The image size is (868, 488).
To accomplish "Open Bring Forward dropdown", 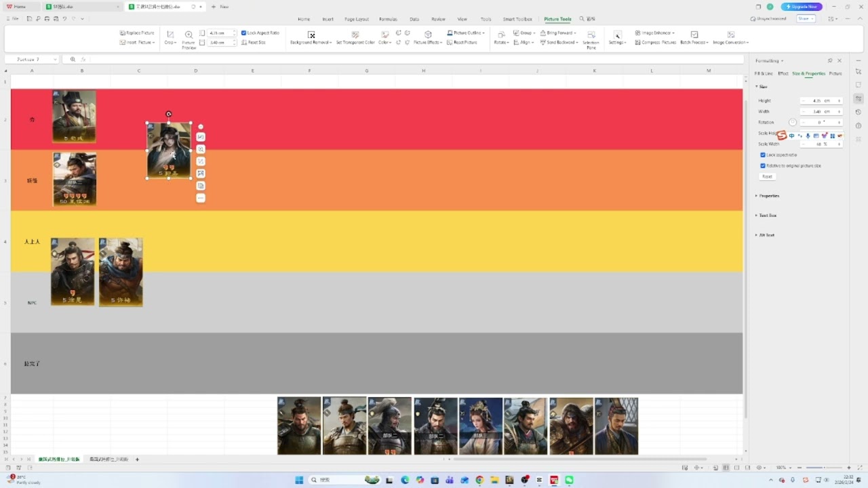I will point(558,33).
